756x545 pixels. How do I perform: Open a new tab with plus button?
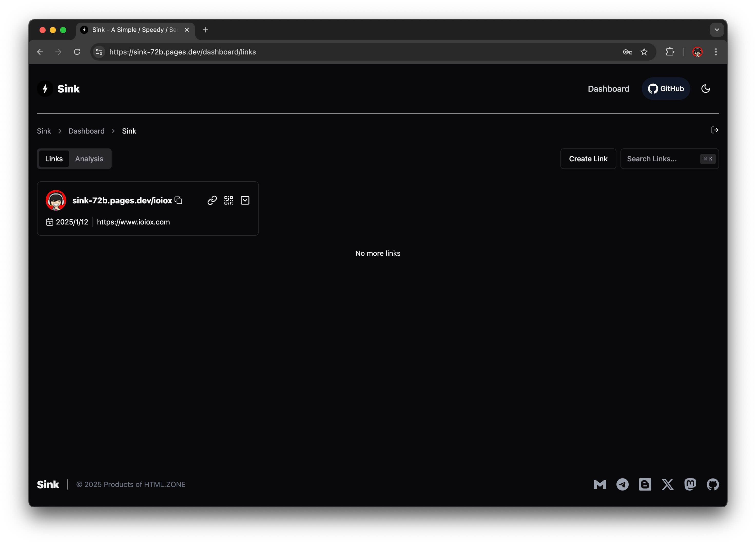(205, 30)
